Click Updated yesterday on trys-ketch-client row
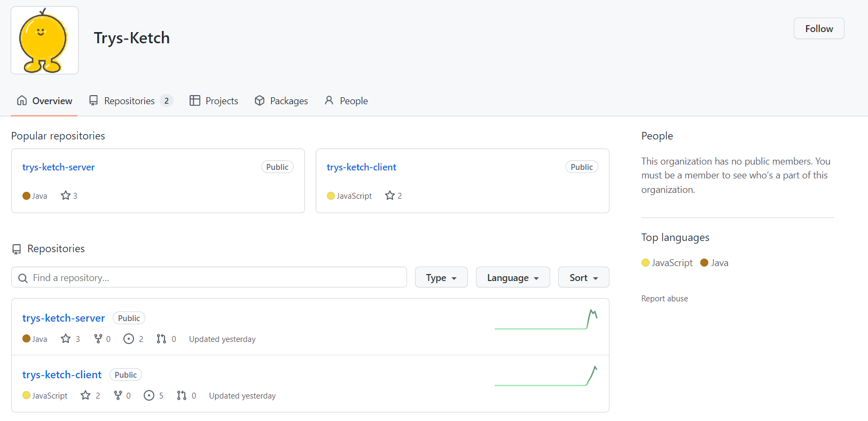This screenshot has height=421, width=868. pos(243,395)
